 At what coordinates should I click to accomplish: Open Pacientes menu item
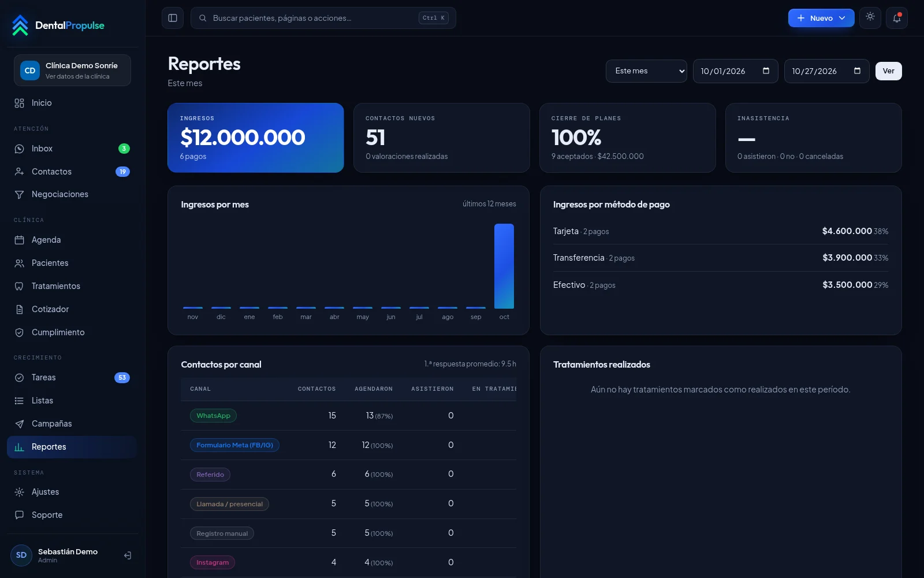pos(72,263)
